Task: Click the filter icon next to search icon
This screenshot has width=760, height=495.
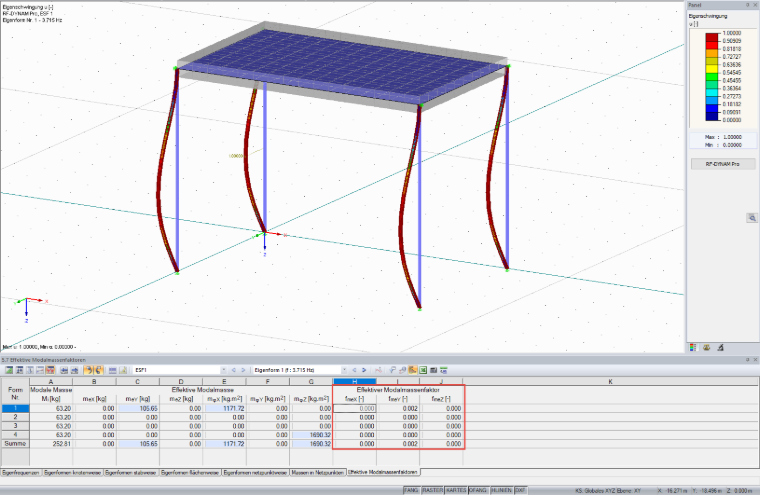Action: pyautogui.click(x=402, y=370)
